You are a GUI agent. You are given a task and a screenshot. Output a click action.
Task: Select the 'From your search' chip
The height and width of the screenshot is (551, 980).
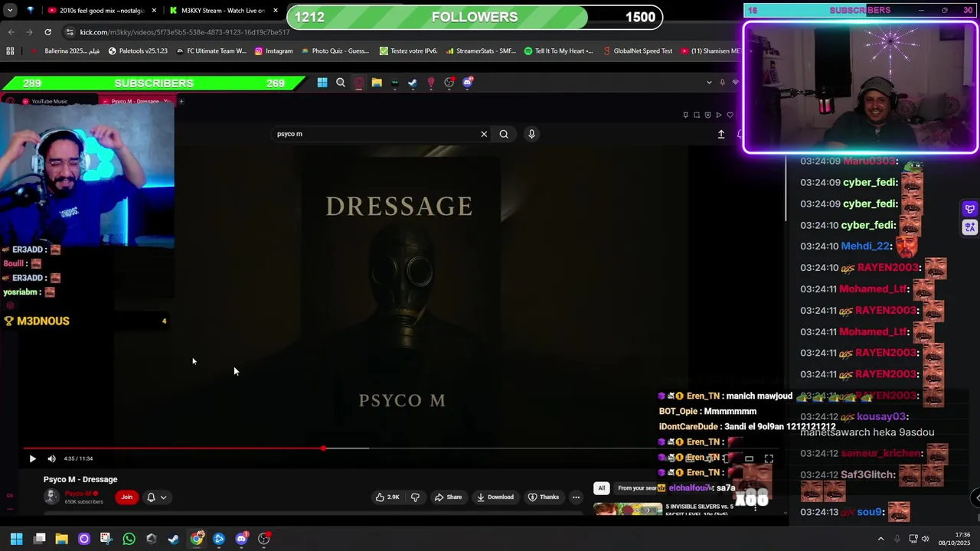coord(639,487)
